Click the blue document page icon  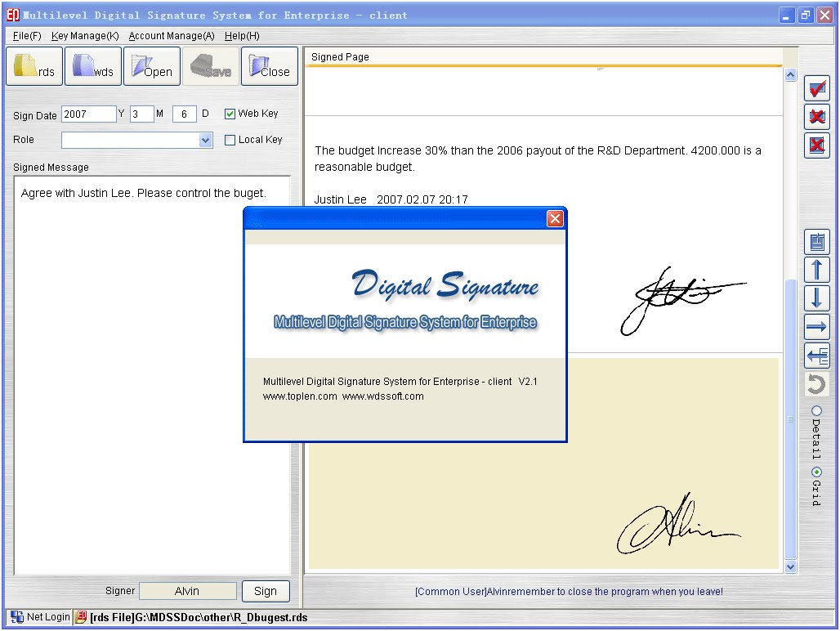coord(817,242)
